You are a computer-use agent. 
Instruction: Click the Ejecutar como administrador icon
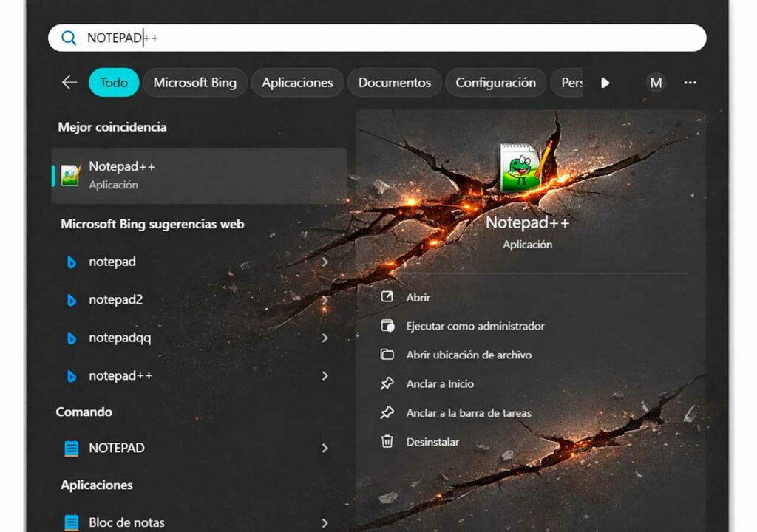coord(387,326)
